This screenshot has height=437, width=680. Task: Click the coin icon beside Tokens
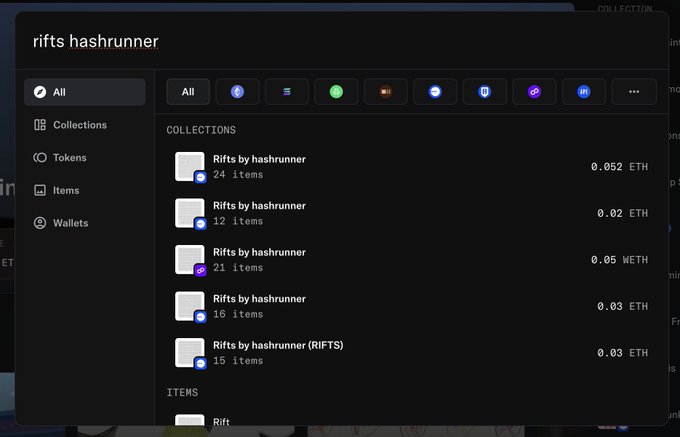(x=40, y=157)
